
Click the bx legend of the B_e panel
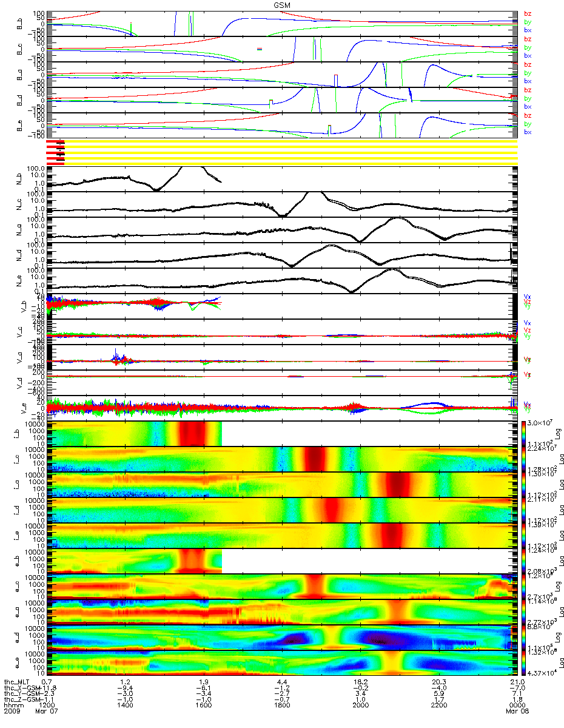click(527, 132)
